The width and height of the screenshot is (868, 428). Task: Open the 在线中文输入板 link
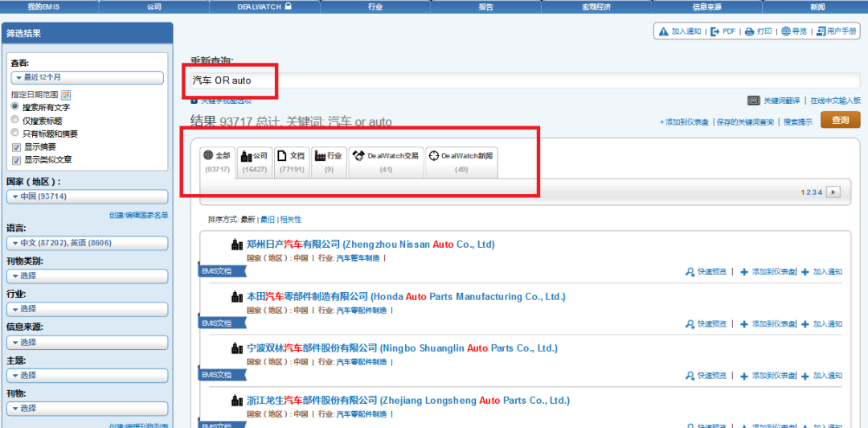(x=835, y=101)
